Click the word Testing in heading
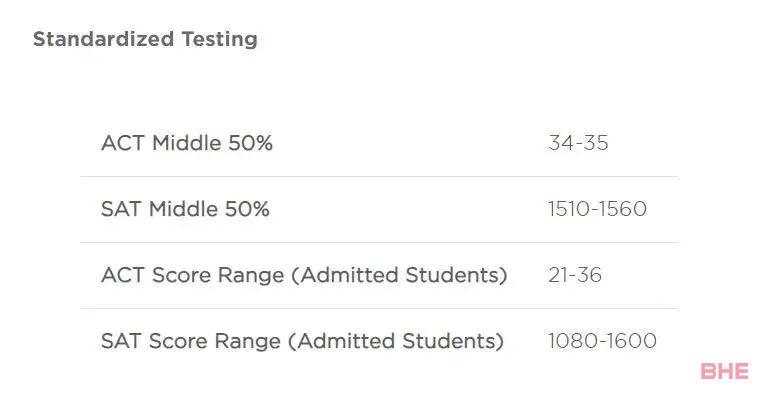The width and height of the screenshot is (768, 399). 219,39
